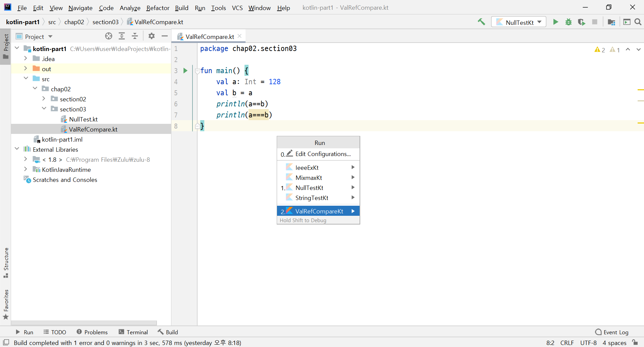The height and width of the screenshot is (347, 644).
Task: Run with coverage shield icon
Action: click(x=582, y=22)
